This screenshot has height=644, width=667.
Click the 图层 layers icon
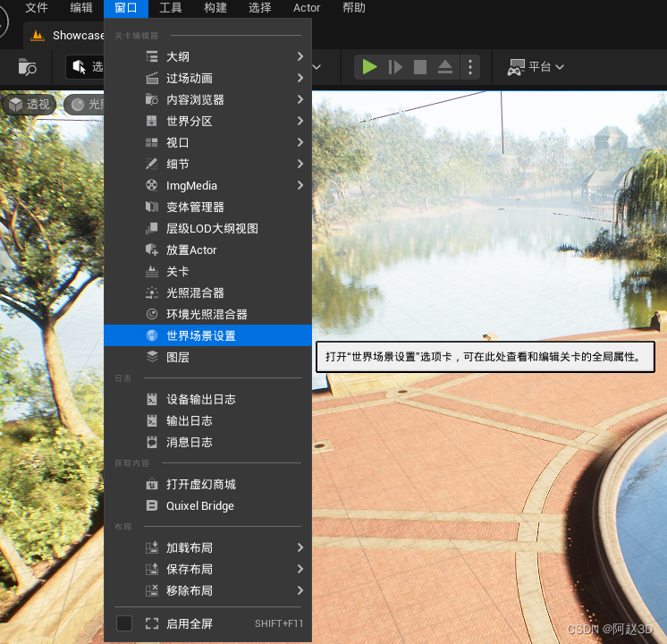point(152,357)
